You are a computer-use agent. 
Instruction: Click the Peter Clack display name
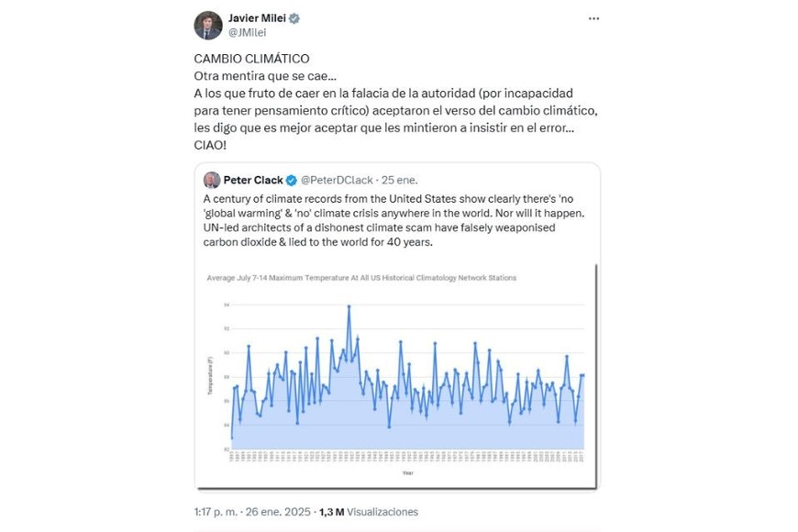[x=253, y=180]
